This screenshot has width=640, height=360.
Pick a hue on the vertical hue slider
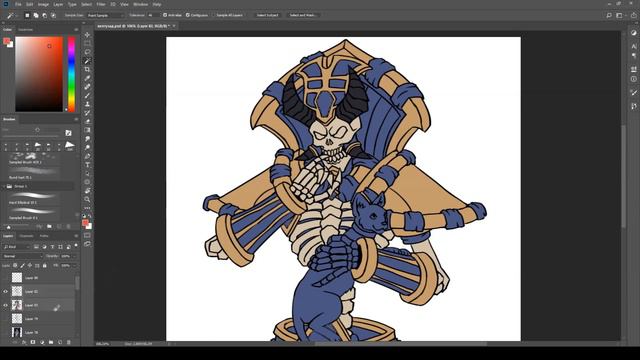click(x=71, y=74)
